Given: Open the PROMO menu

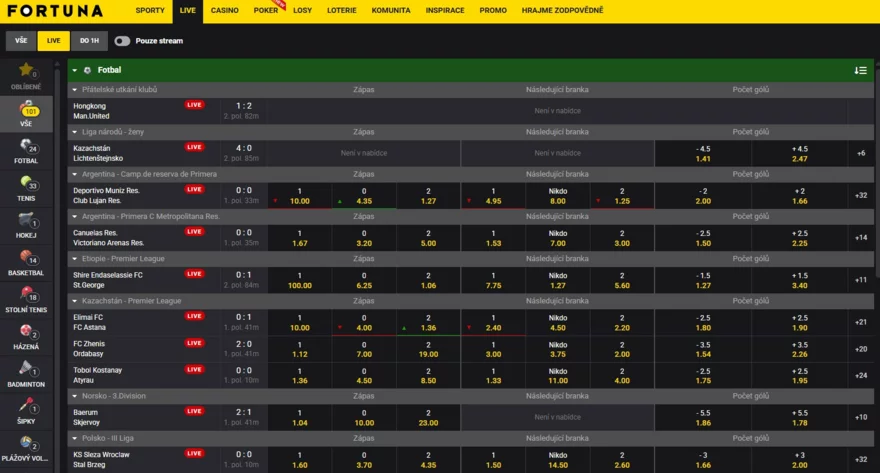Looking at the screenshot, I should pyautogui.click(x=493, y=11).
